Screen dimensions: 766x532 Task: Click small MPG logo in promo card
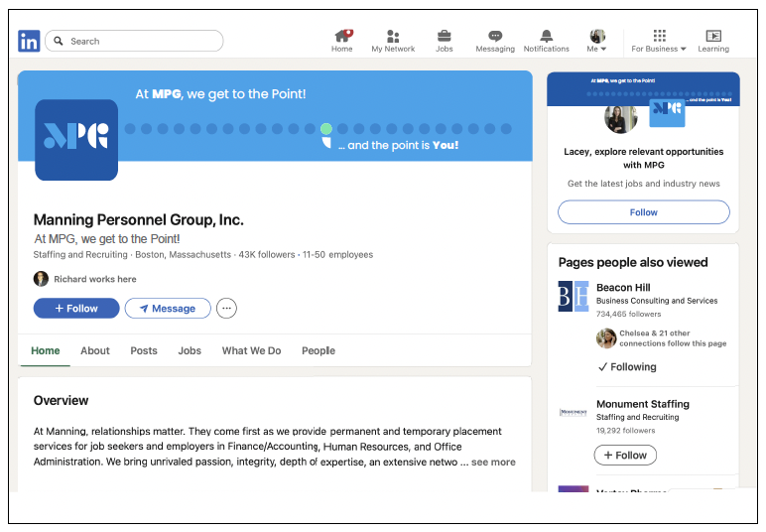click(667, 112)
